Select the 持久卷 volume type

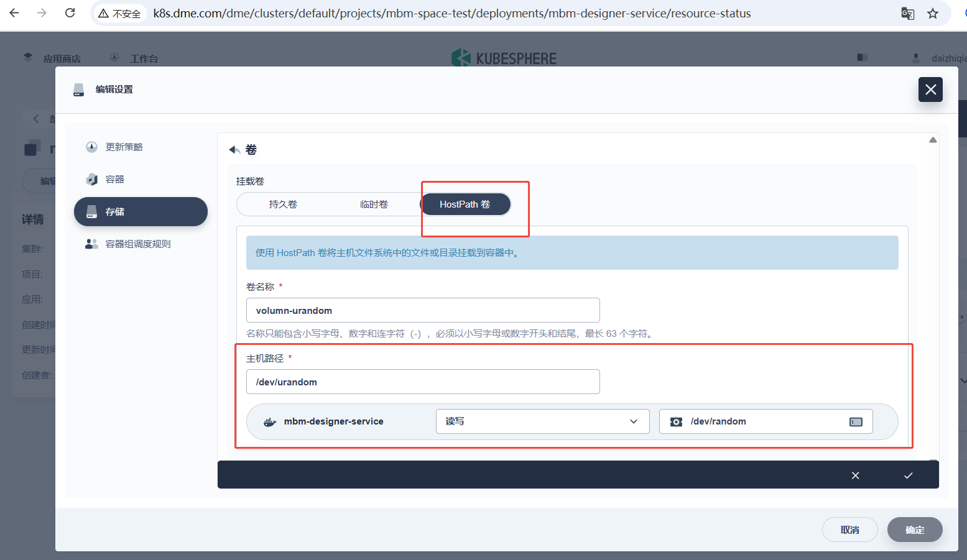283,204
